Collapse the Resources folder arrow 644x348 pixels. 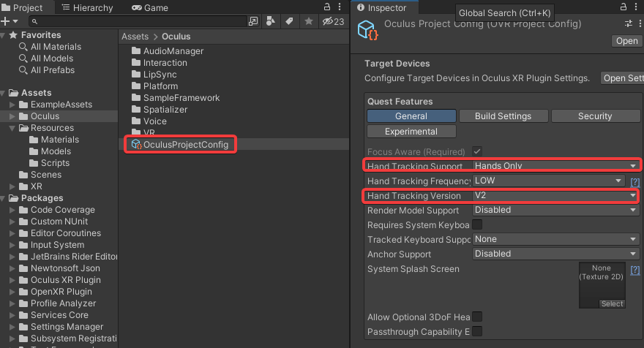(x=12, y=128)
